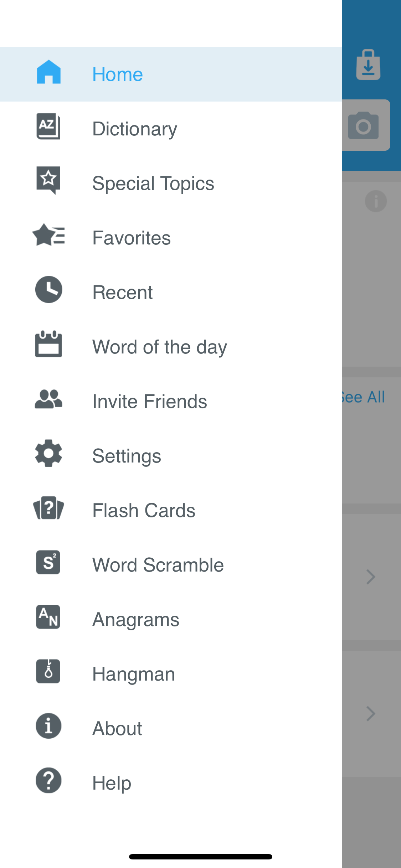Screen dimensions: 401x868
Task: Open the Dictionary AZ book icon
Action: [48, 126]
